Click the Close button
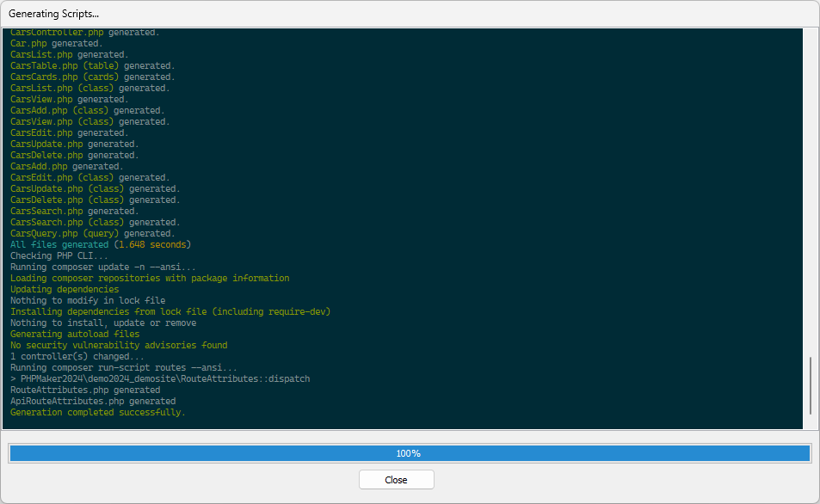 (396, 480)
